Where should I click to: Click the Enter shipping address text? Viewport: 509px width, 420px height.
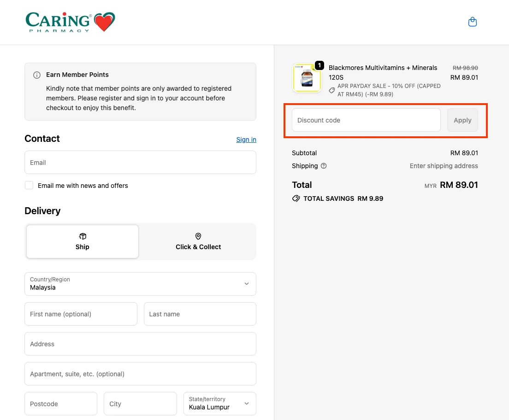(444, 166)
